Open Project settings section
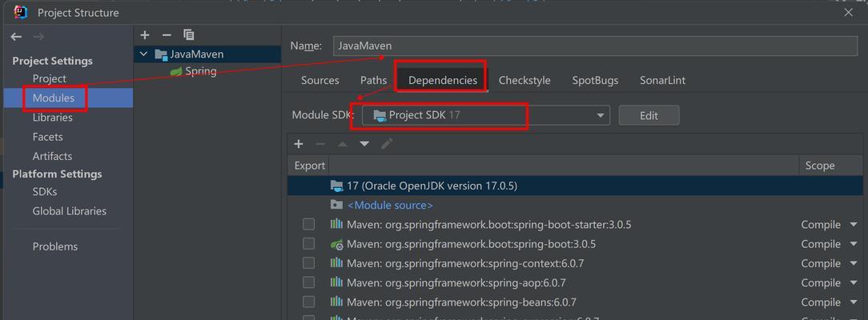Viewport: 868px width, 320px height. point(50,78)
